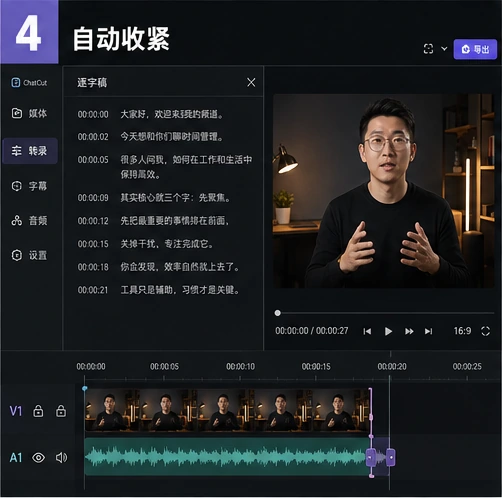Click the 00:00:00 / 00:00:27 timecode display
The width and height of the screenshot is (502, 498).
point(312,331)
